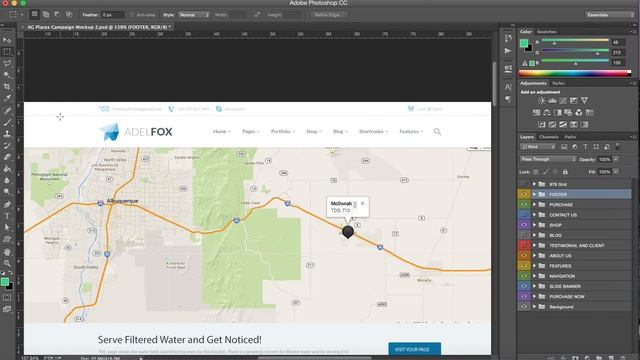Hide the SHOP layer group
The image size is (640, 360).
524,225
